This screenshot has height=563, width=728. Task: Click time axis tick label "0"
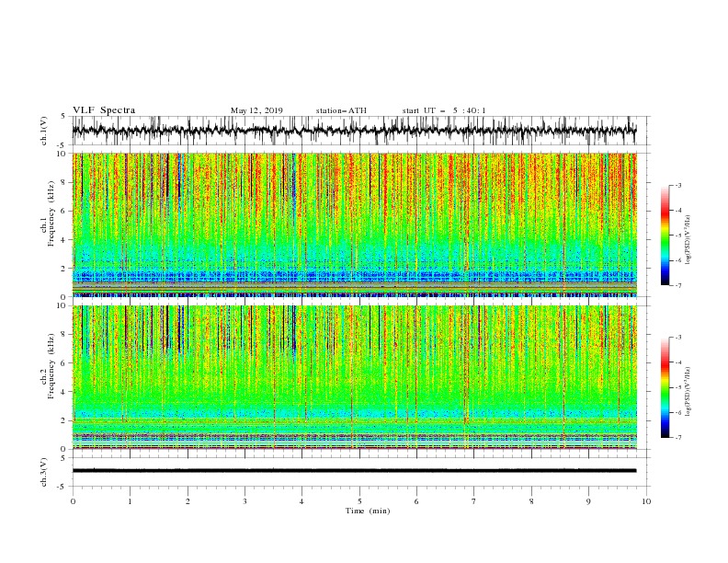tap(73, 501)
